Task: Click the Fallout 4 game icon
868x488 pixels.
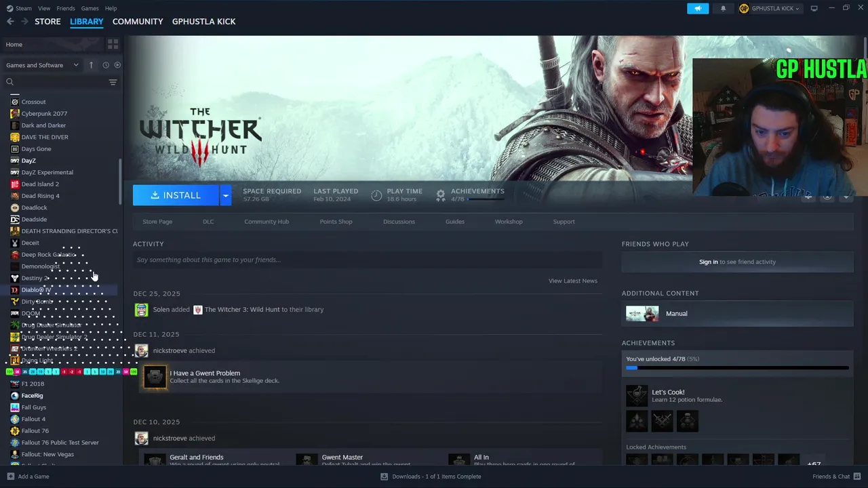Action: 15,419
